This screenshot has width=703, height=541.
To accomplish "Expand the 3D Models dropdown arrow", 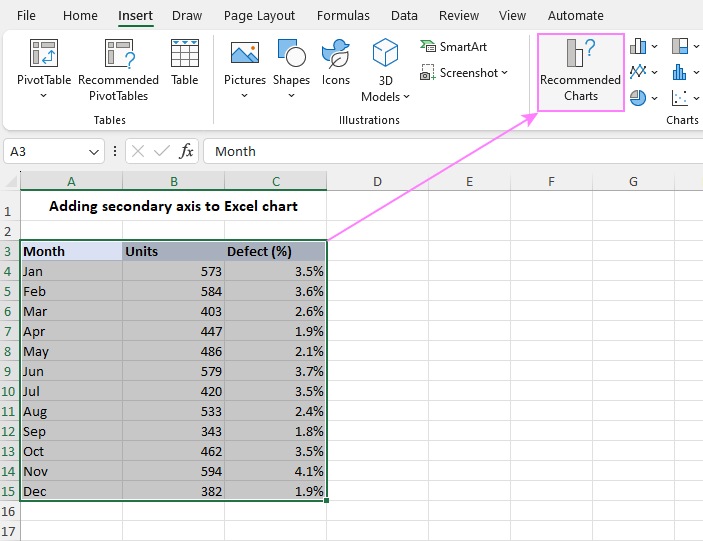I will (406, 96).
